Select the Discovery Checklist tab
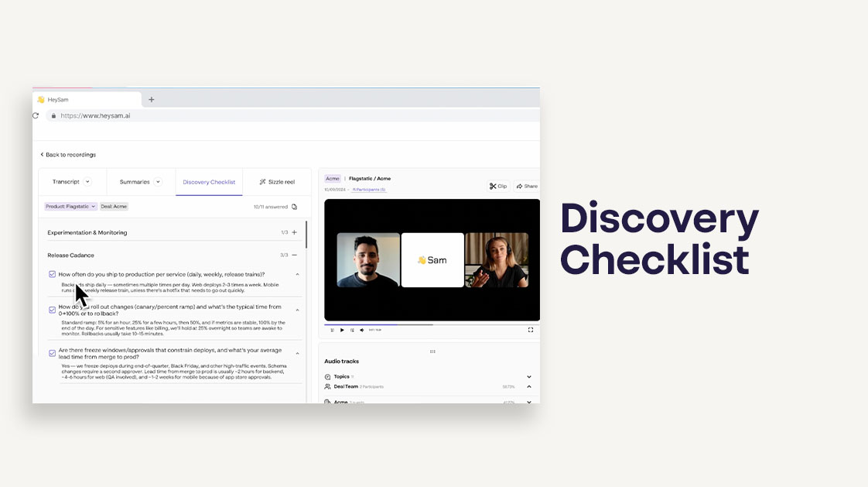This screenshot has width=868, height=487. (209, 182)
